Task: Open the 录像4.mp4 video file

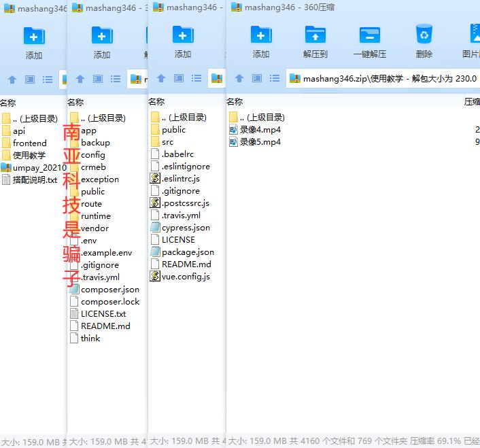Action: [x=260, y=130]
